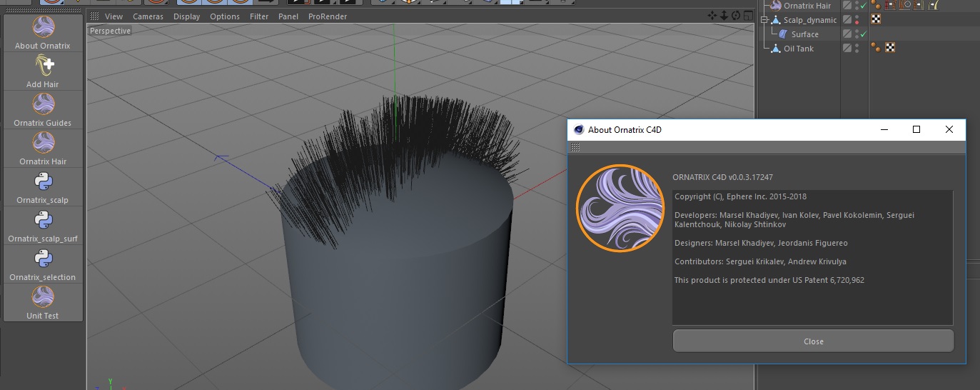Toggle the viewport maximize icon
This screenshot has height=390, width=980.
pyautogui.click(x=747, y=16)
